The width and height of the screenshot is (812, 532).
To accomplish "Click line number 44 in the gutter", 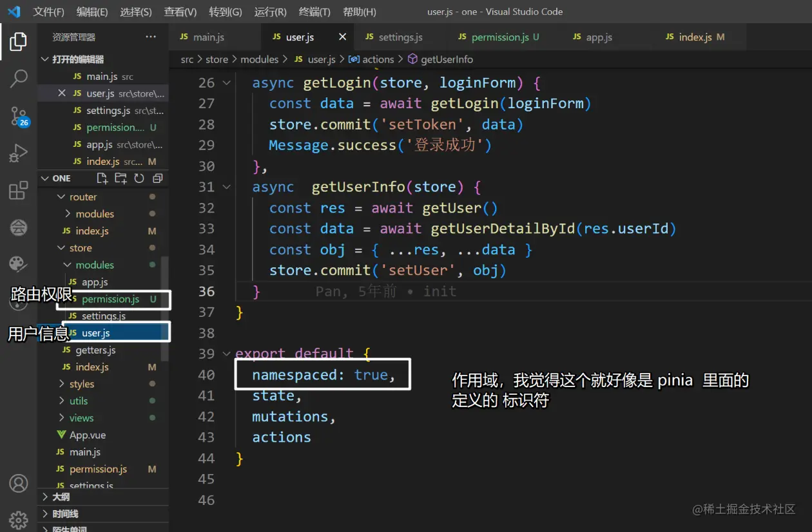I will pos(206,458).
